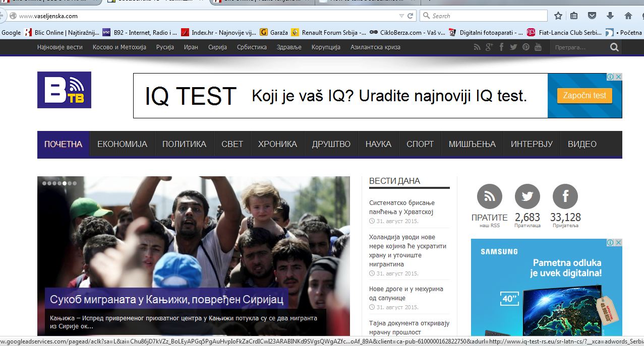Open CikloBerza.com bookmark
Screen dimensions: 644x346
tap(407, 32)
